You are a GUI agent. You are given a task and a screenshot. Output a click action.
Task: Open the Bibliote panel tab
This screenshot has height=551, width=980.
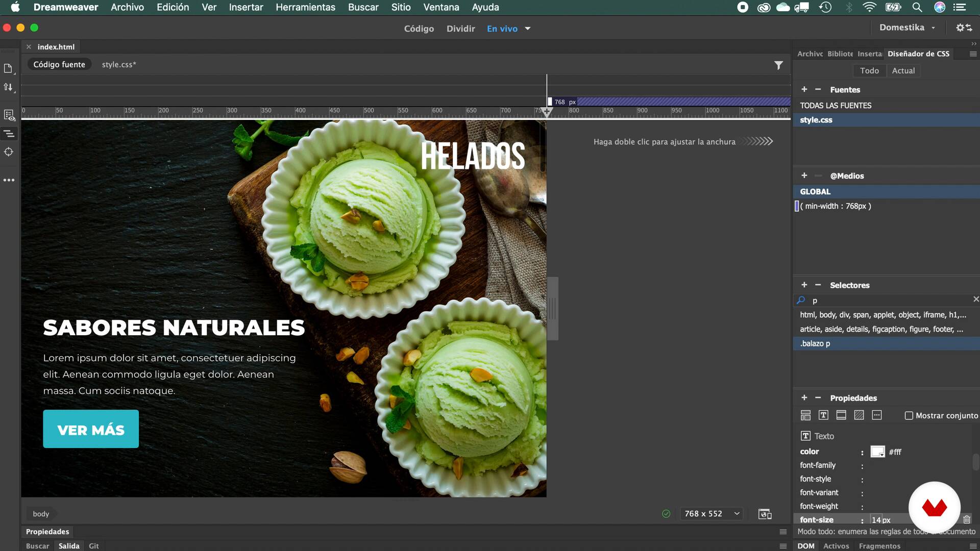tap(840, 54)
